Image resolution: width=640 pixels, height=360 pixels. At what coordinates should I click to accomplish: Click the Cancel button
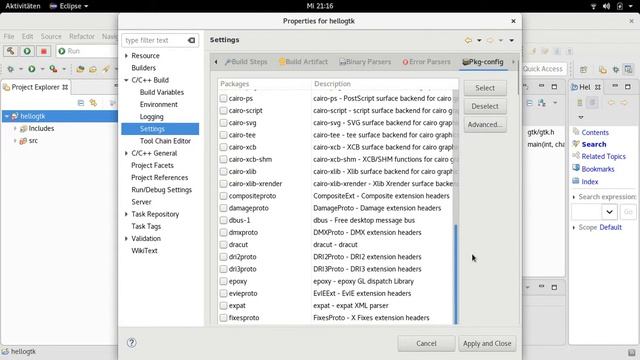[x=426, y=344]
